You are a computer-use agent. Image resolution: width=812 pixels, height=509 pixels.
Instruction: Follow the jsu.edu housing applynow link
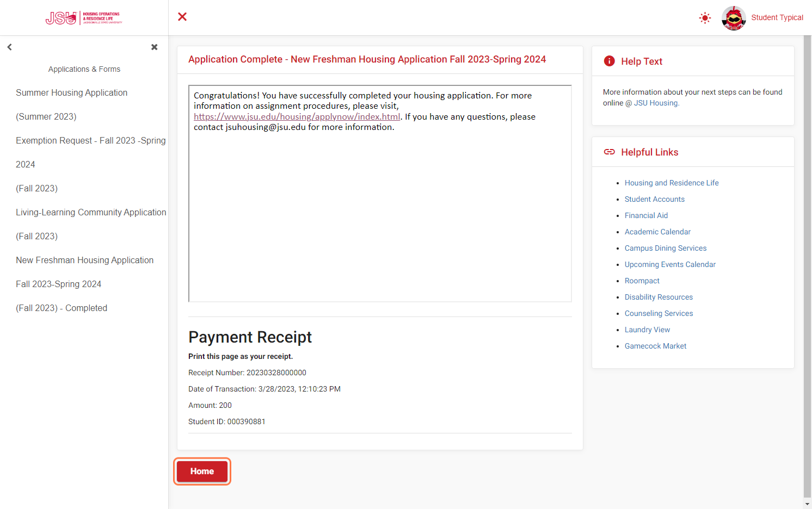[297, 117]
